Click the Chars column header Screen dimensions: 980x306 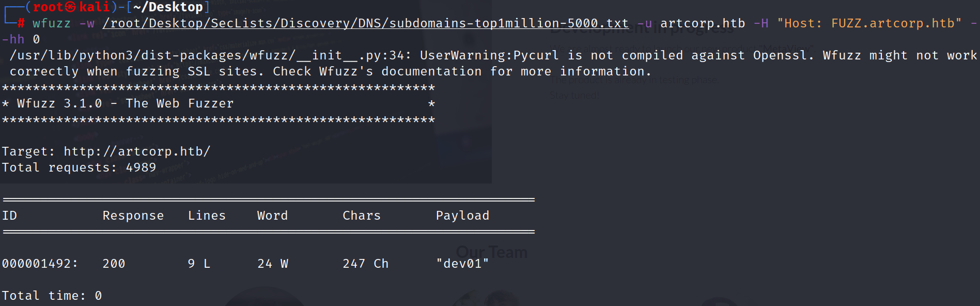(361, 216)
